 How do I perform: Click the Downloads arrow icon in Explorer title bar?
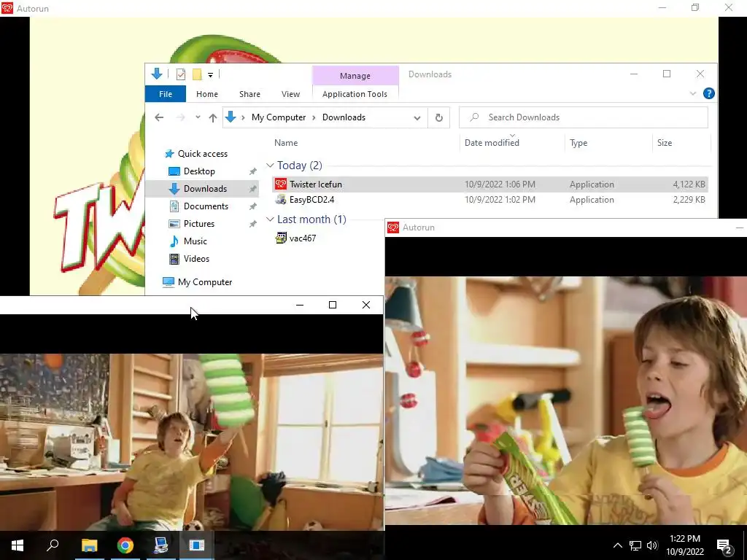pyautogui.click(x=157, y=74)
